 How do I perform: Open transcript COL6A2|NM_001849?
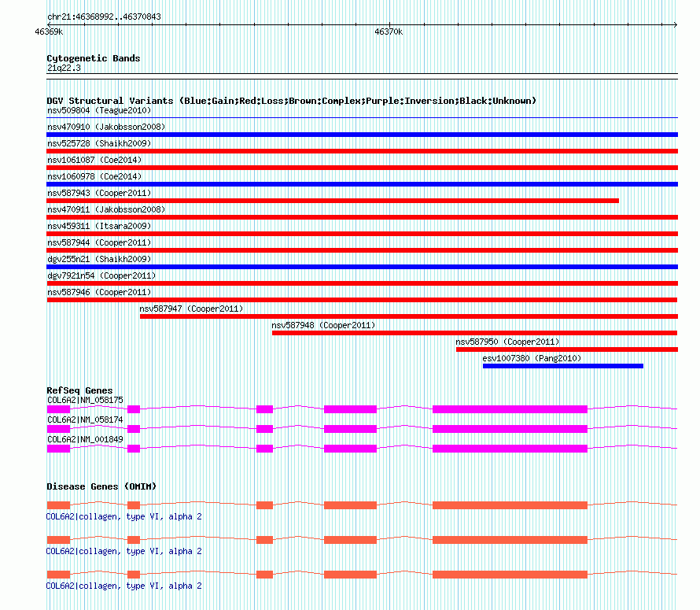[x=85, y=440]
